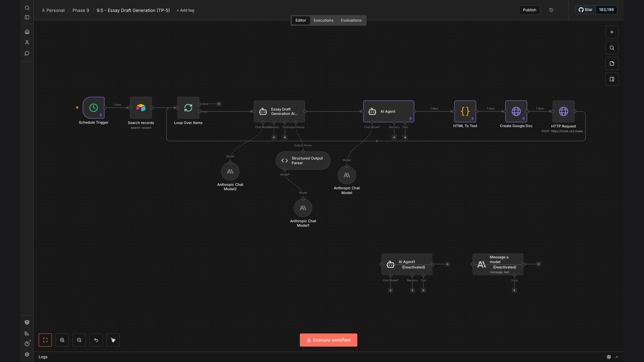Add sticky note icon button
644x362 pixels.
pyautogui.click(x=611, y=63)
